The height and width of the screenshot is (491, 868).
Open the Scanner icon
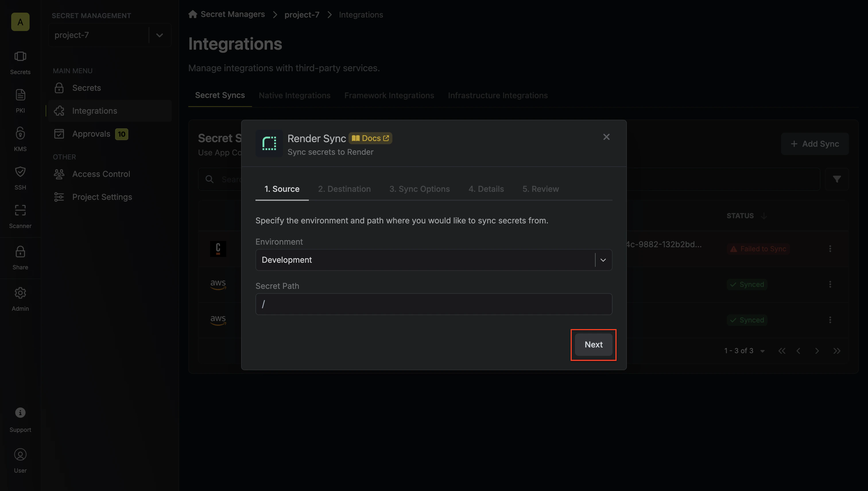tap(20, 210)
